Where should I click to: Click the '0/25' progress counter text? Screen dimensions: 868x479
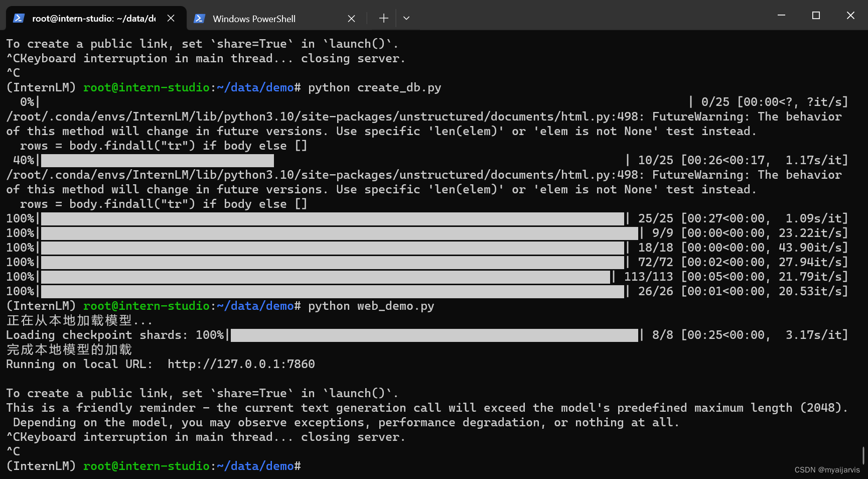click(x=715, y=102)
